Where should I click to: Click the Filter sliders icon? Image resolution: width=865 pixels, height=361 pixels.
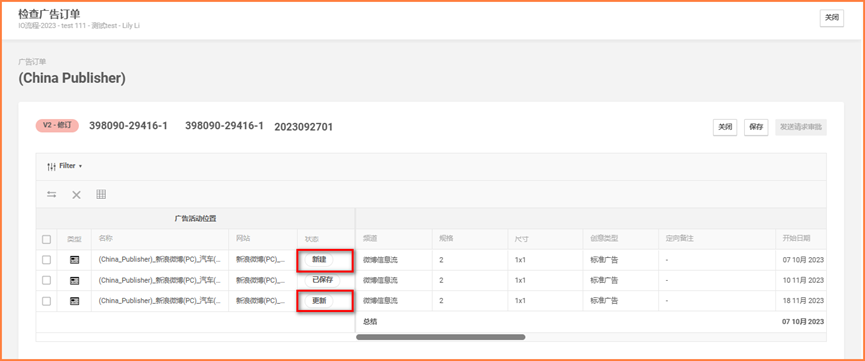click(x=52, y=166)
